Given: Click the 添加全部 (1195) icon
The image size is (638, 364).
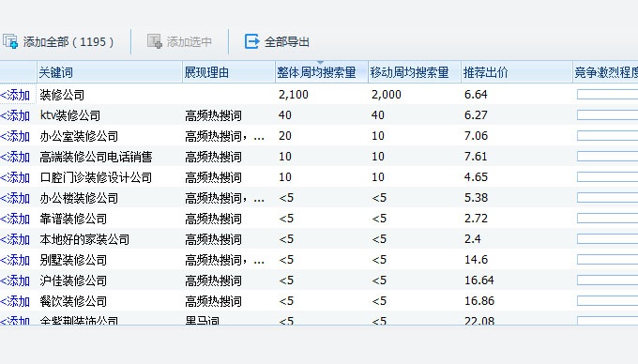Looking at the screenshot, I should (x=10, y=41).
